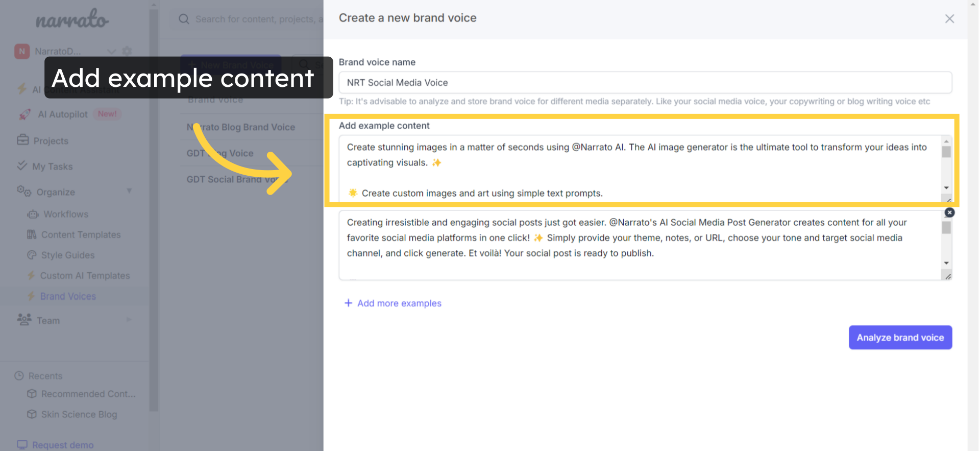Image resolution: width=980 pixels, height=451 pixels.
Task: Grab the resize handle of second example box
Action: click(x=948, y=276)
